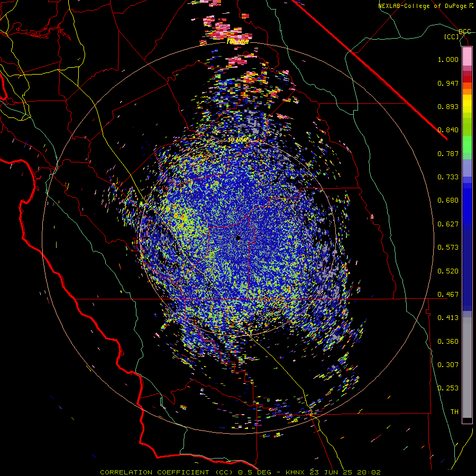Viewport: 476px width, 476px height.
Task: Click the 0.413 legend value
Action: (448, 318)
